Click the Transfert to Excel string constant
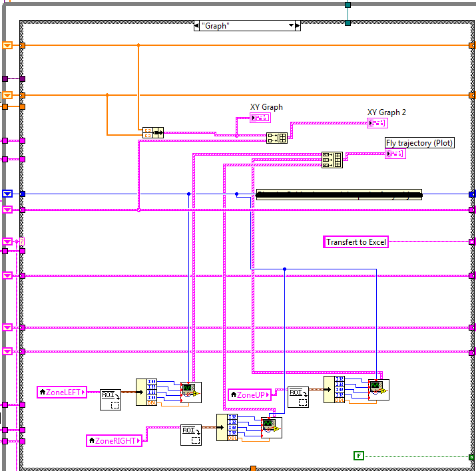The height and width of the screenshot is (471, 476). click(x=356, y=242)
